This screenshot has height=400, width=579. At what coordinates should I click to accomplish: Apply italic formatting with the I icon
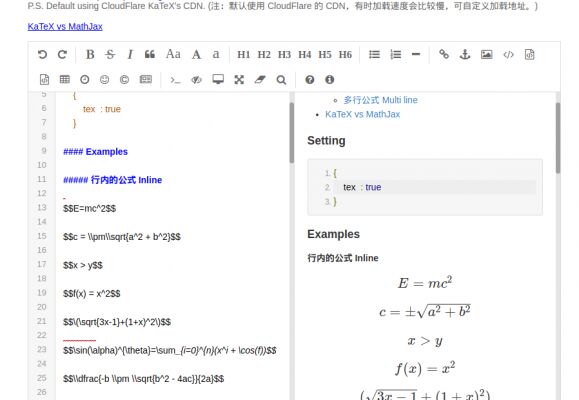130,55
